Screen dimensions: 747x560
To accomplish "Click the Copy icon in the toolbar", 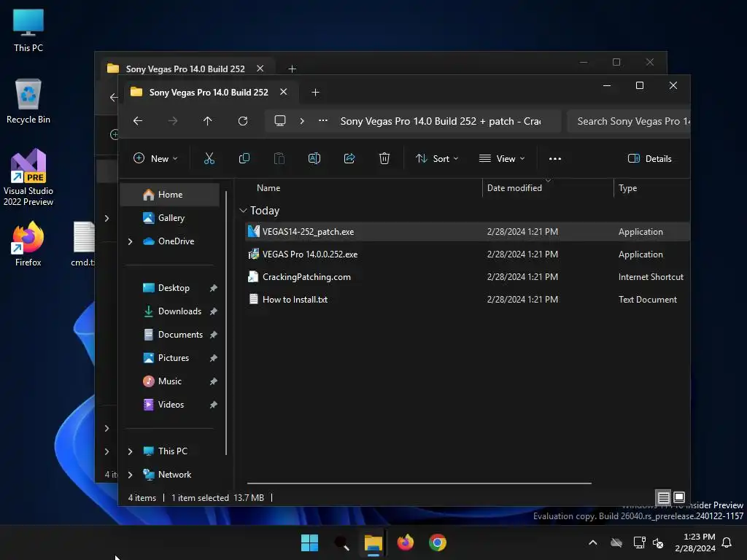I will [244, 158].
